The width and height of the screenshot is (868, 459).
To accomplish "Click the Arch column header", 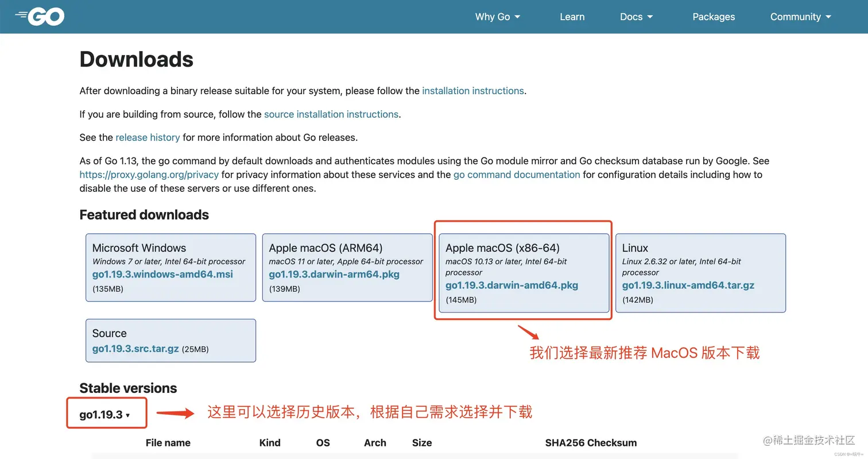I will coord(375,443).
